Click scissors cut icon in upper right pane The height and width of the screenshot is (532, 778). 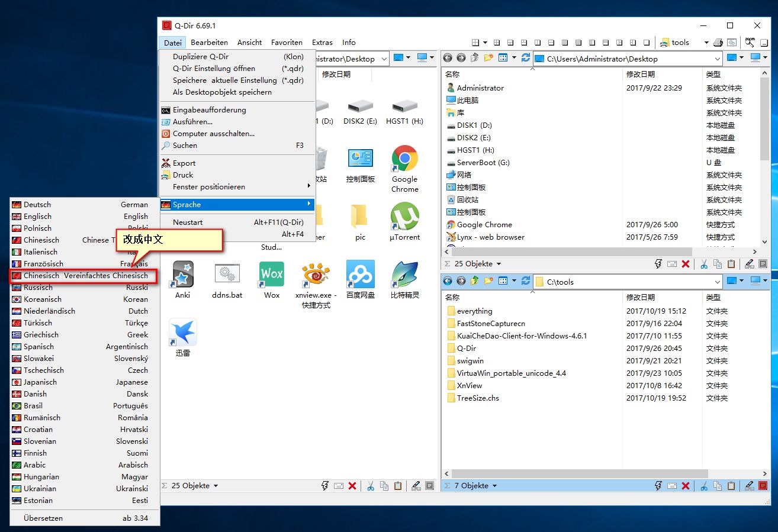coord(704,264)
